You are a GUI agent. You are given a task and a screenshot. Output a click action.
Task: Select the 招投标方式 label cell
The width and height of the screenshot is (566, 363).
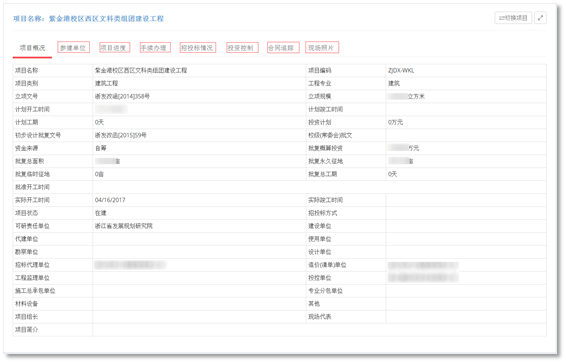[346, 213]
